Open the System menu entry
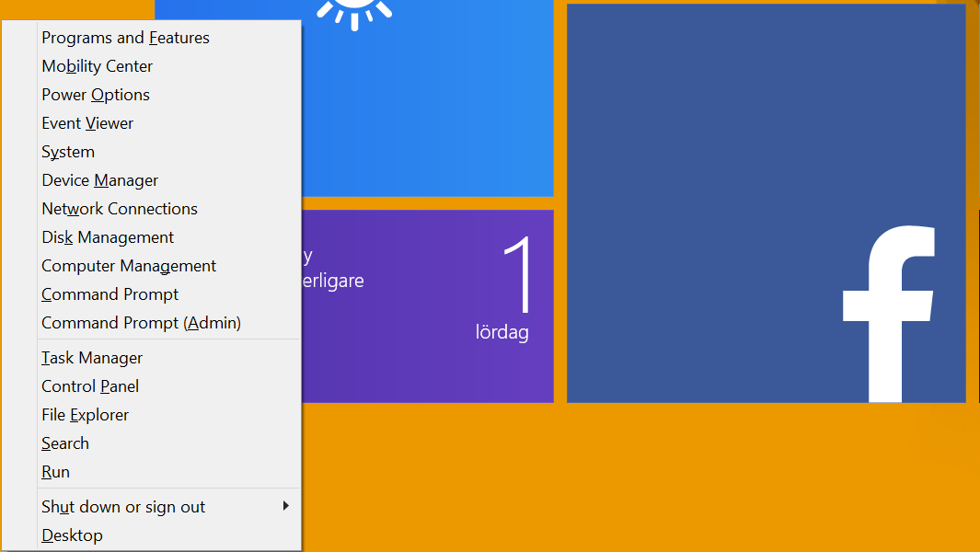Screen dimensions: 980x552 [x=168, y=152]
